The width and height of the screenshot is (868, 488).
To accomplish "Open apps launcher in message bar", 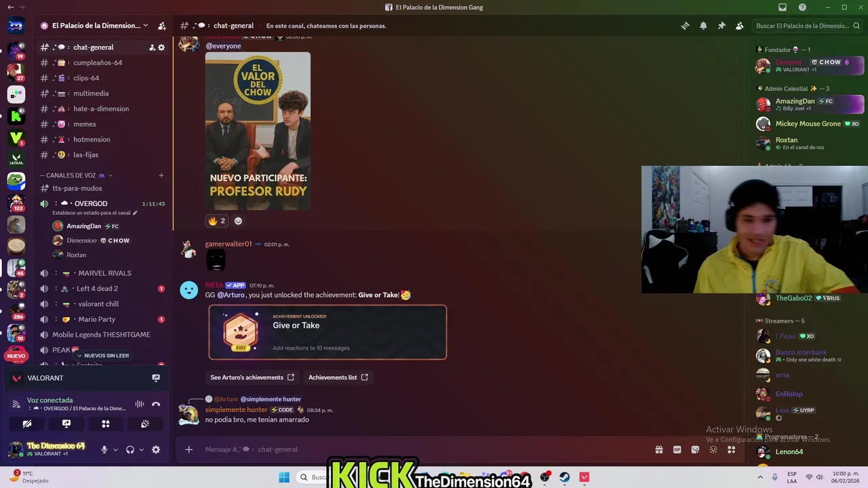I will pos(731,449).
